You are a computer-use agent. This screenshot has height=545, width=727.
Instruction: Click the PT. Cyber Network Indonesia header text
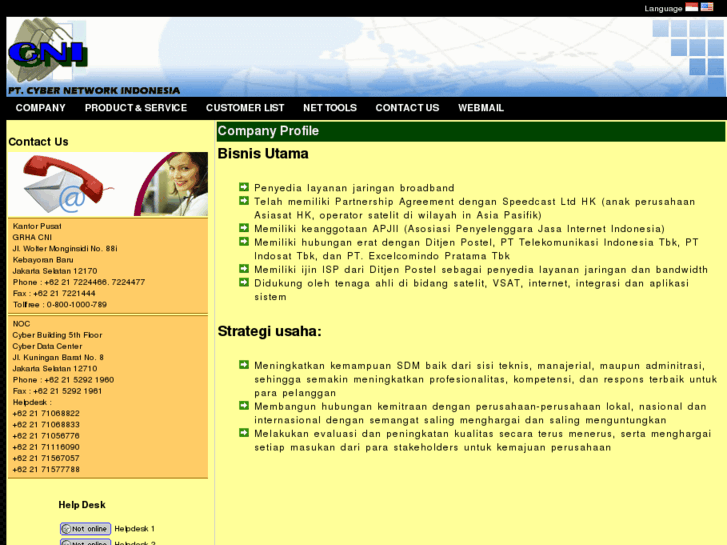94,90
